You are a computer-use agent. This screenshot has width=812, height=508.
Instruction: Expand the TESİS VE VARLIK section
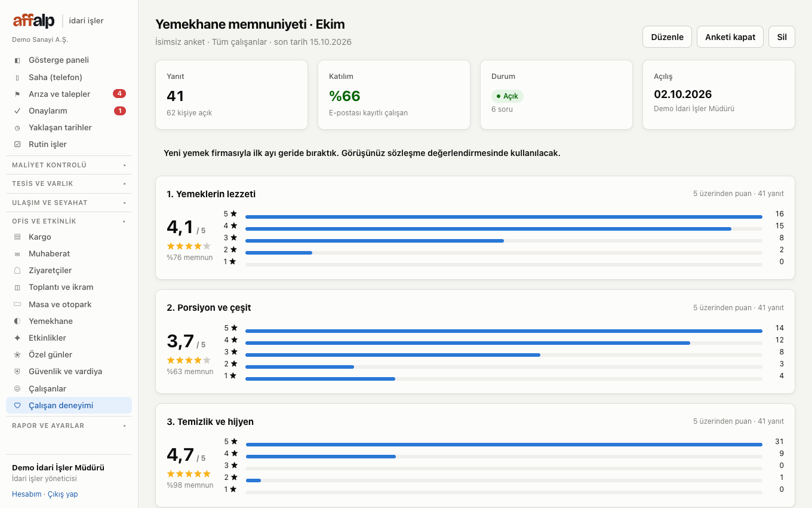69,183
